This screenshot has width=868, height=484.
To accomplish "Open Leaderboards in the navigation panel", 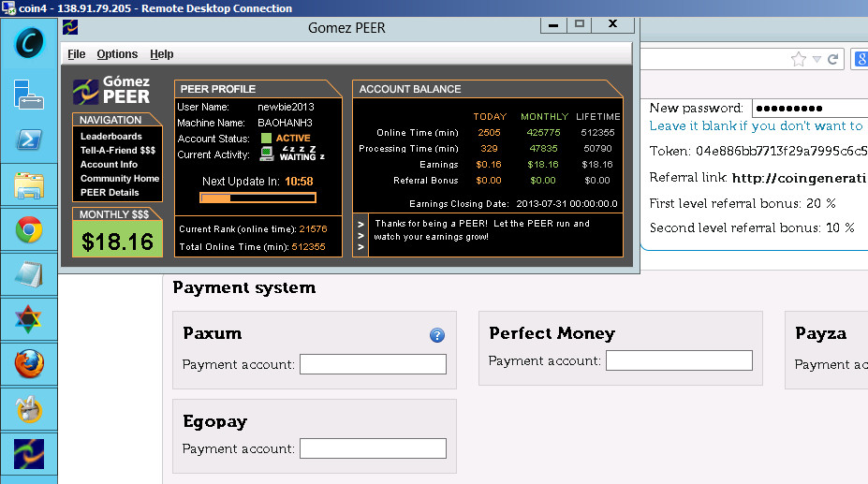I will [x=110, y=137].
